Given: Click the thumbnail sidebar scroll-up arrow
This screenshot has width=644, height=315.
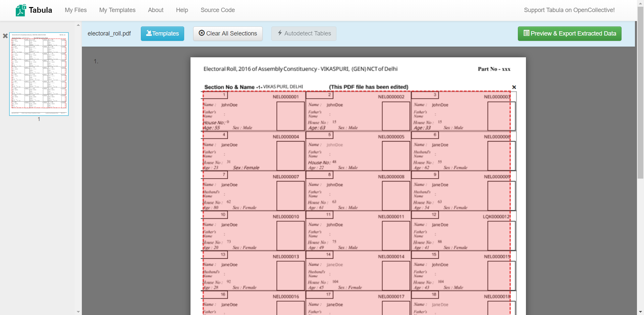Looking at the screenshot, I should click(78, 25).
